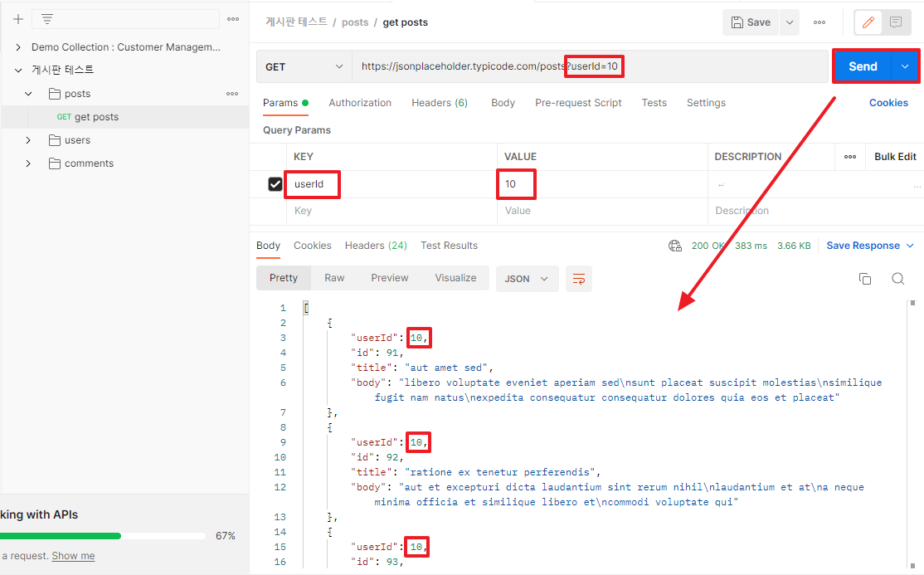Click the Save button
The height and width of the screenshot is (575, 924).
point(751,22)
